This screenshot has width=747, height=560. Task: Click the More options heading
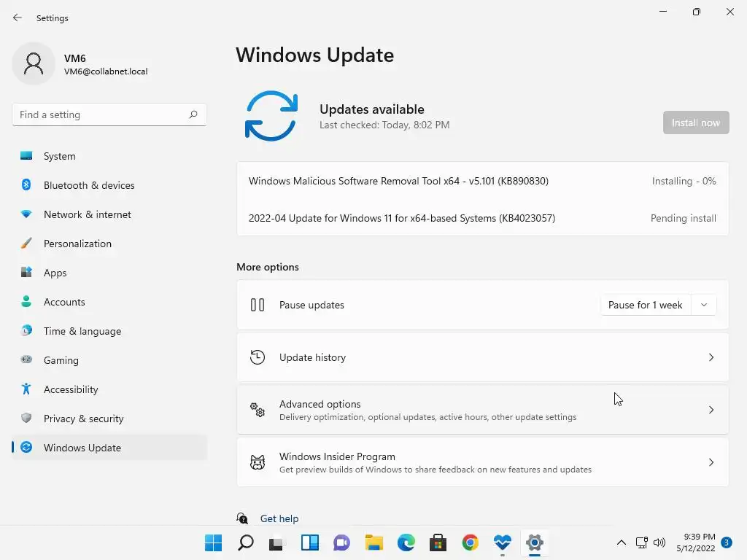click(x=267, y=267)
